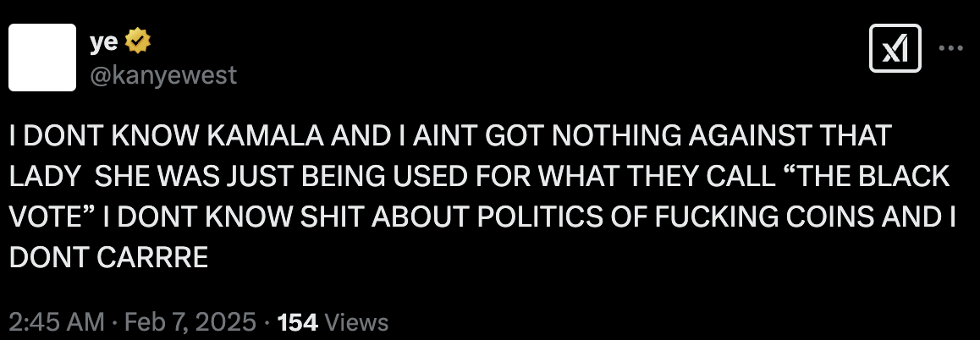Click the 2:45 AM timestamp
Image resolution: width=980 pixels, height=340 pixels.
point(56,322)
